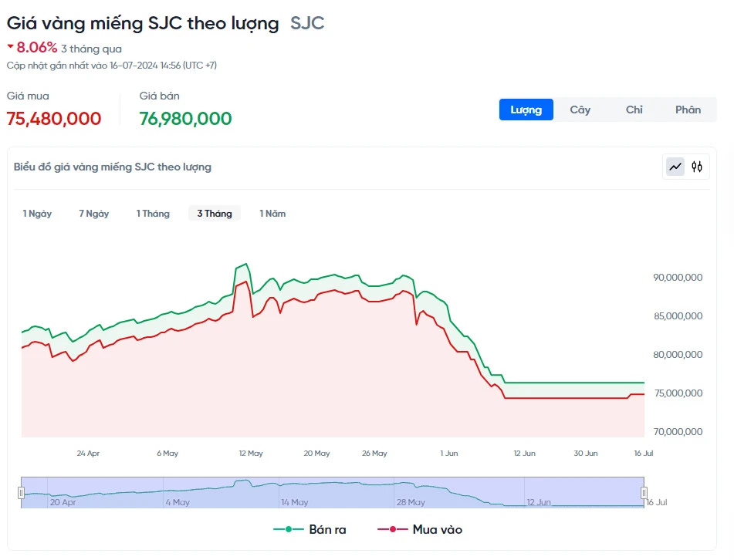Choose the Chỉ unit option
Image resolution: width=734 pixels, height=560 pixels.
(x=634, y=110)
